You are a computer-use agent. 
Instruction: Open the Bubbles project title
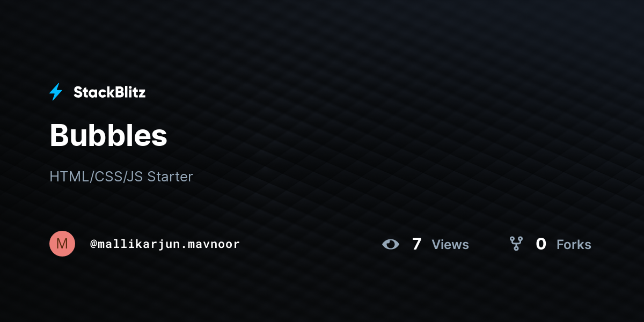coord(108,135)
